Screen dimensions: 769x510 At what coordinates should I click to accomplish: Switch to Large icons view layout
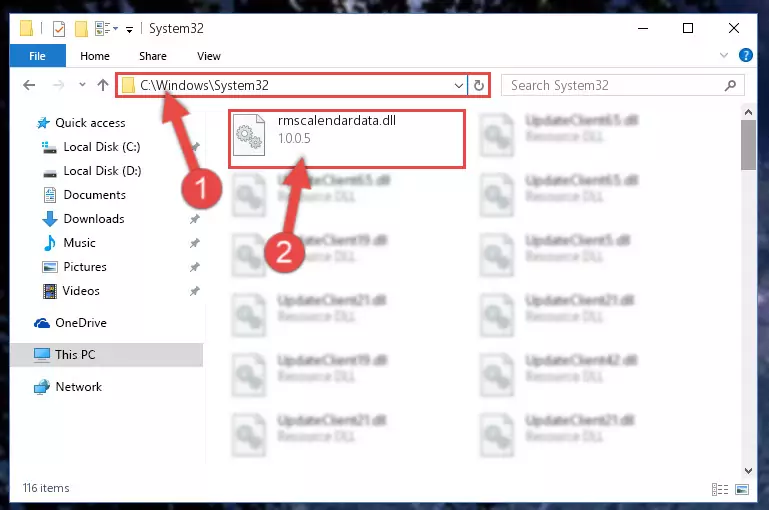click(x=742, y=489)
